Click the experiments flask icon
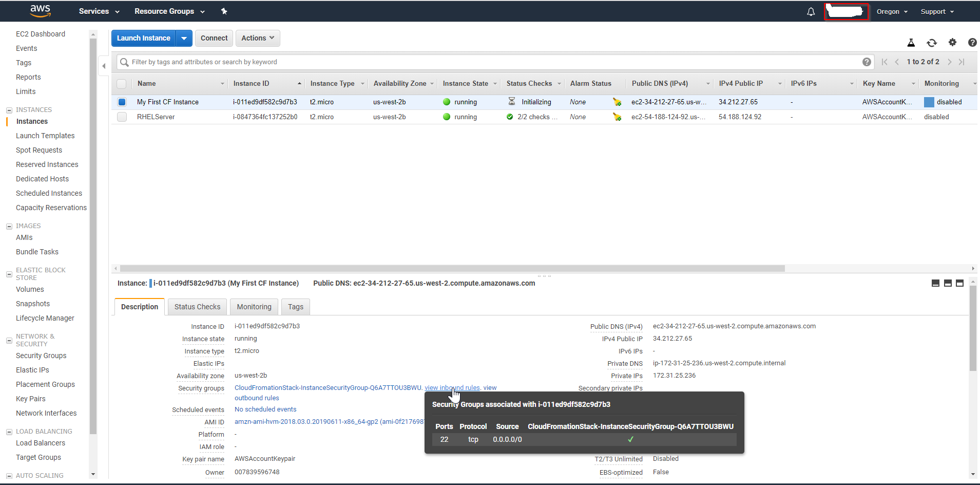Screen dimensions: 980x485 (911, 43)
